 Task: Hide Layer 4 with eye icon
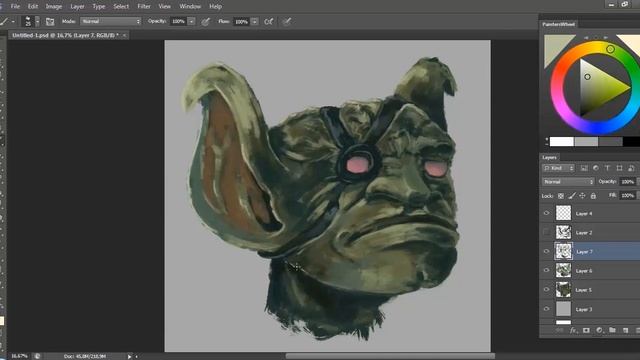pos(547,213)
